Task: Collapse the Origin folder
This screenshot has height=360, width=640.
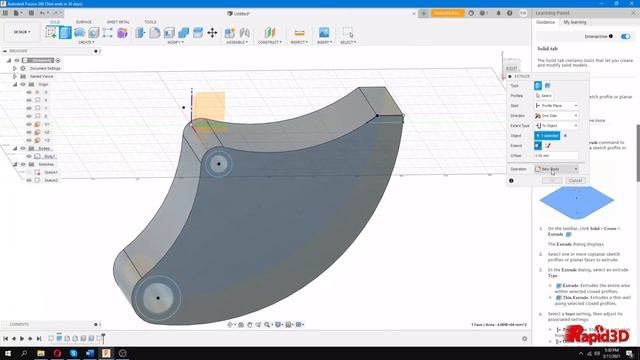Action: pos(15,84)
